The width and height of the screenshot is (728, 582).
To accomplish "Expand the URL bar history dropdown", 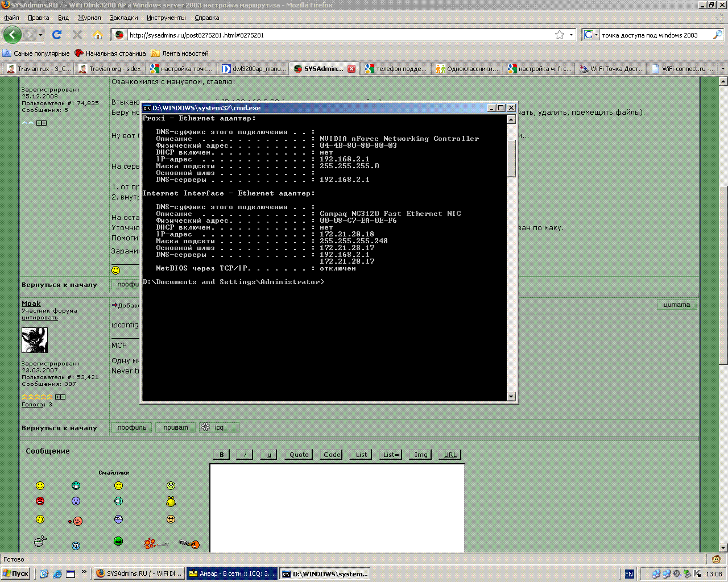I will (572, 35).
